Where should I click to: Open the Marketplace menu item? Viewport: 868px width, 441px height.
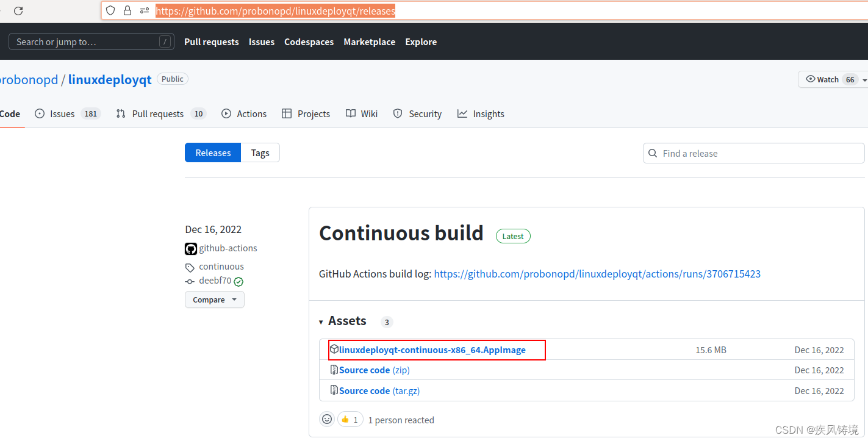pyautogui.click(x=369, y=41)
